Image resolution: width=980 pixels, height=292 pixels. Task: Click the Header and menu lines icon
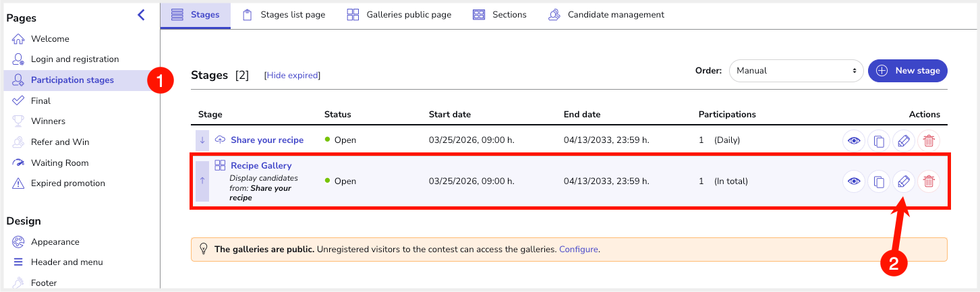click(18, 262)
